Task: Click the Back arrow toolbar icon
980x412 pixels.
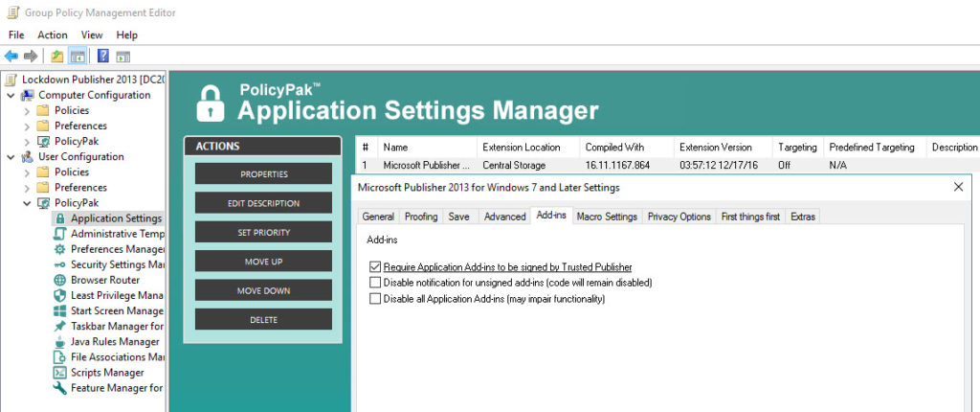Action: pos(11,57)
